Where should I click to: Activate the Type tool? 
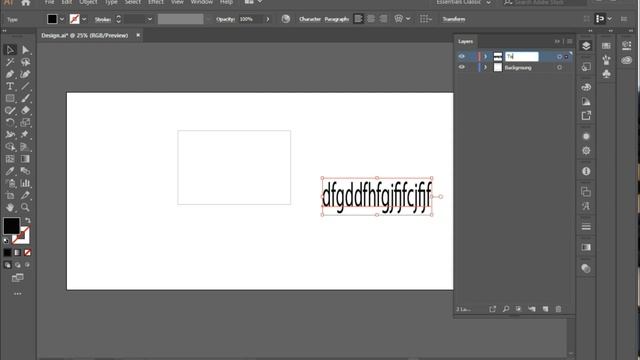tap(10, 86)
